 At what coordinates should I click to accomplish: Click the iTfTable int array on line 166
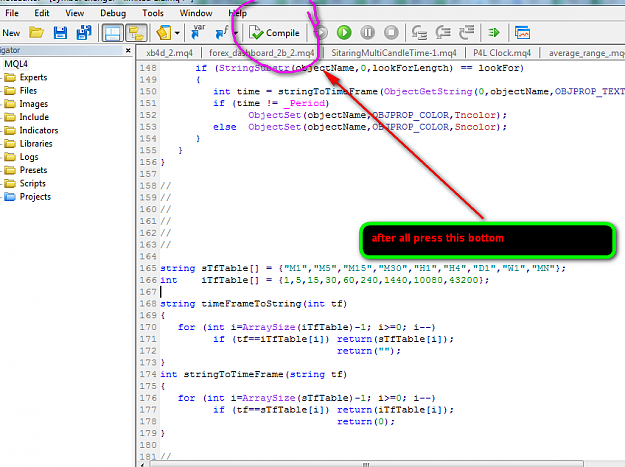(x=324, y=280)
